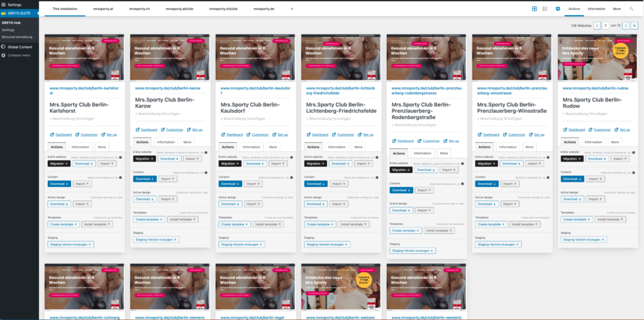This screenshot has height=320, width=644.
Task: Open More tab of Prenzlauerberg-Rodenbergstraße card
Action: point(443,153)
